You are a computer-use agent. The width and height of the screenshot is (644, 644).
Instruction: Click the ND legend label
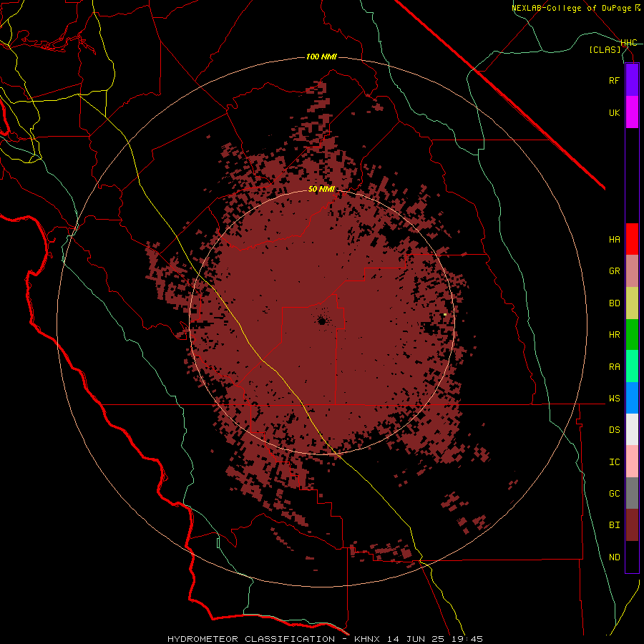point(614,557)
